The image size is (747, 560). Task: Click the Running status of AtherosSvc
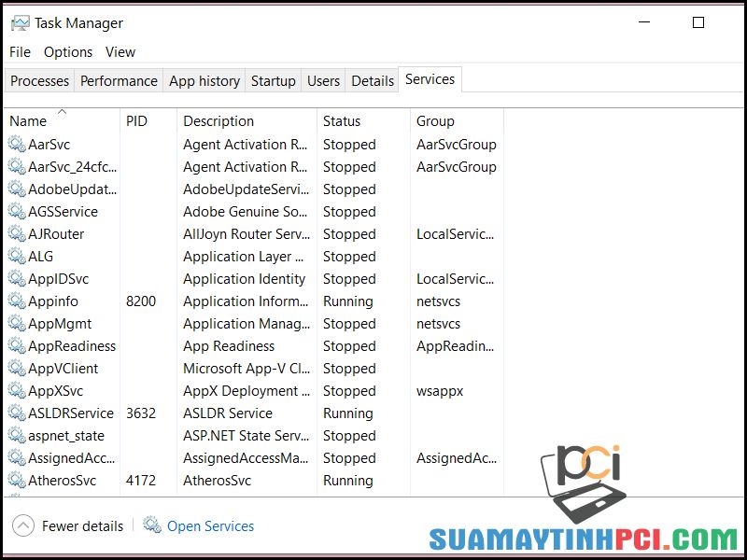point(348,481)
